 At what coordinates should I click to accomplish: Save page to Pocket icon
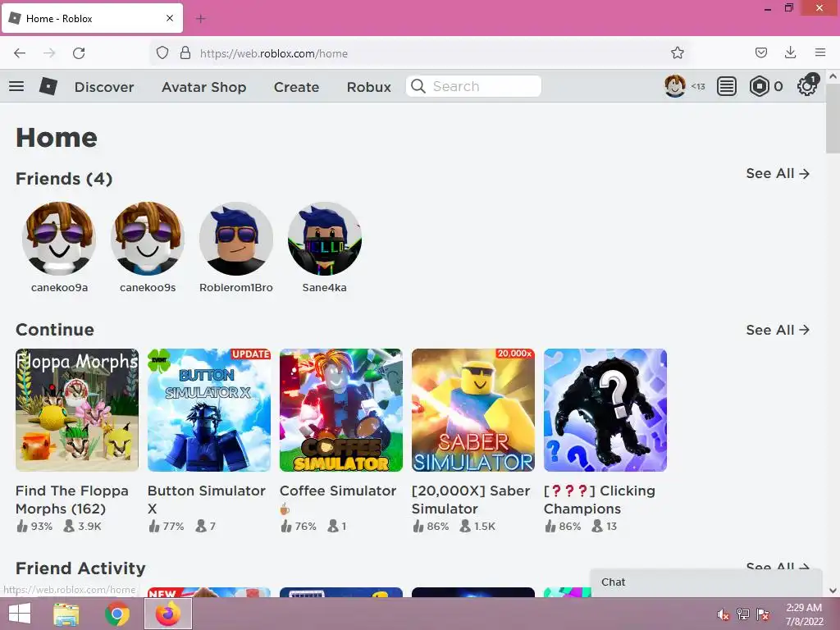tap(760, 52)
